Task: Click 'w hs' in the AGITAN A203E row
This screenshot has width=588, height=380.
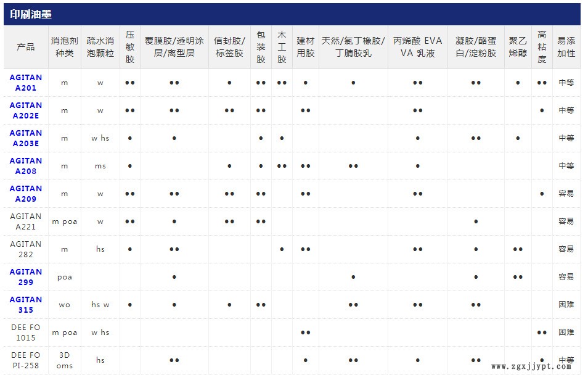Action: (100, 138)
